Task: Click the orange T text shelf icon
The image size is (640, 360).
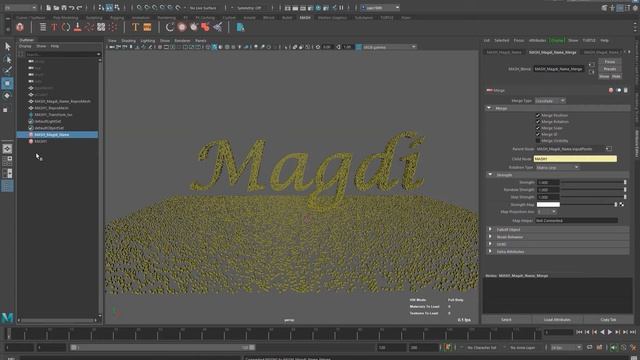Action: point(135,27)
